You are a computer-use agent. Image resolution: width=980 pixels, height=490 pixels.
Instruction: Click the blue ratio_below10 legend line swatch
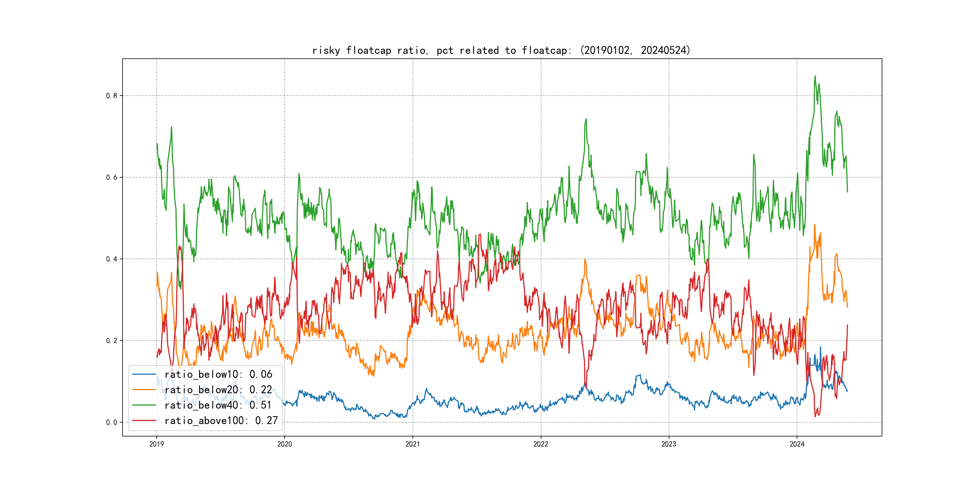[144, 374]
